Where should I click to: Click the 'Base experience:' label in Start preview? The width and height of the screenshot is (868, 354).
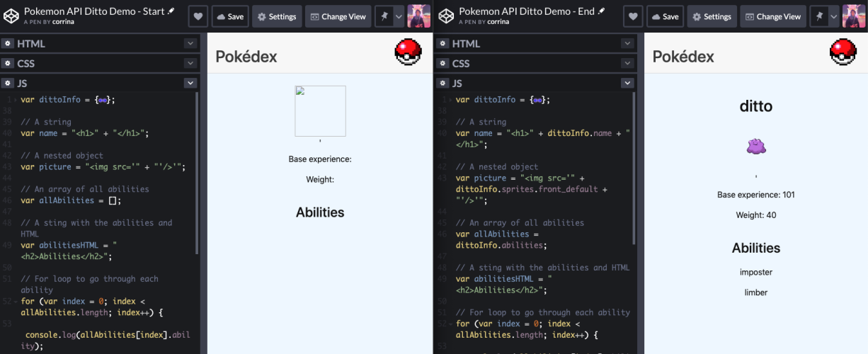point(320,159)
